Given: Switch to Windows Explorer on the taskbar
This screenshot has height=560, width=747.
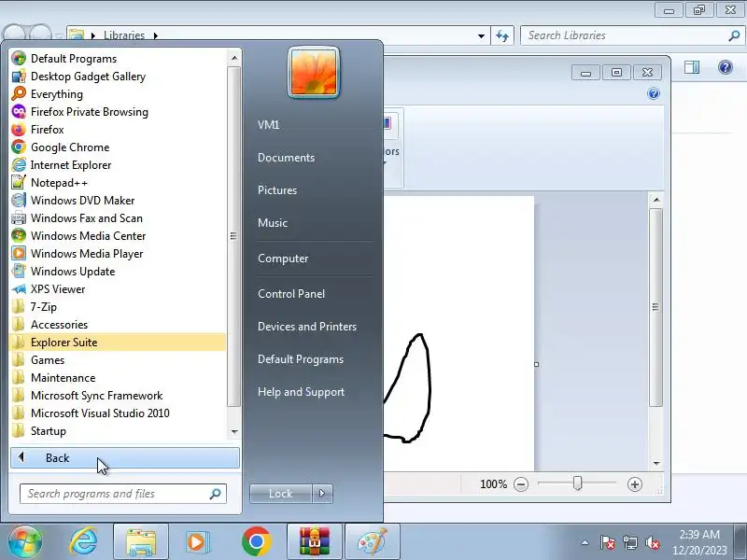Looking at the screenshot, I should pyautogui.click(x=141, y=542).
